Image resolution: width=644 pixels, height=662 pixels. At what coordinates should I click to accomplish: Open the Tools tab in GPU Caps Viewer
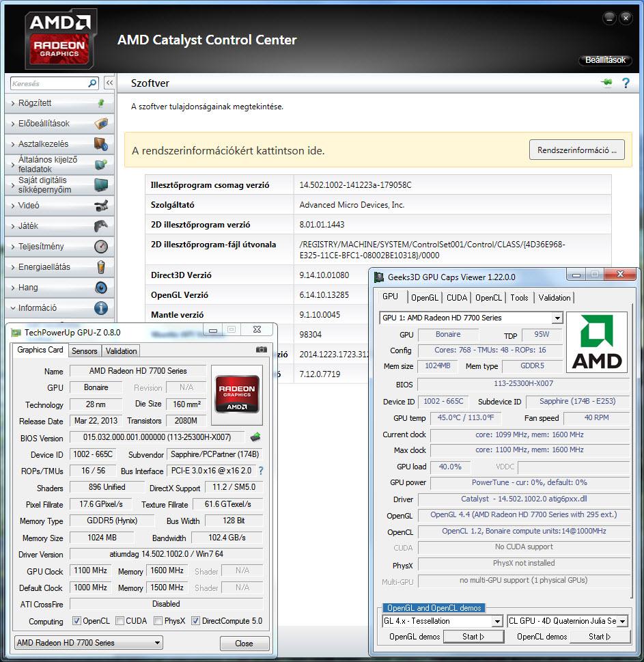(519, 298)
